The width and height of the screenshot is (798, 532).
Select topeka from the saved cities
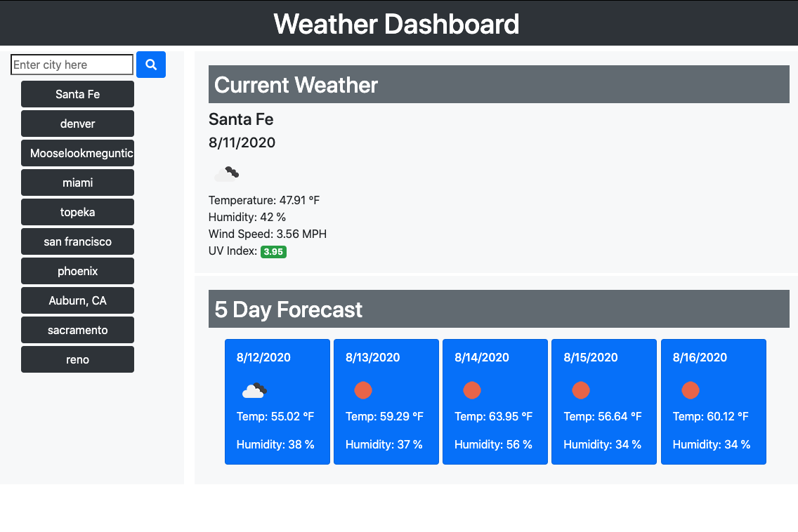(77, 212)
